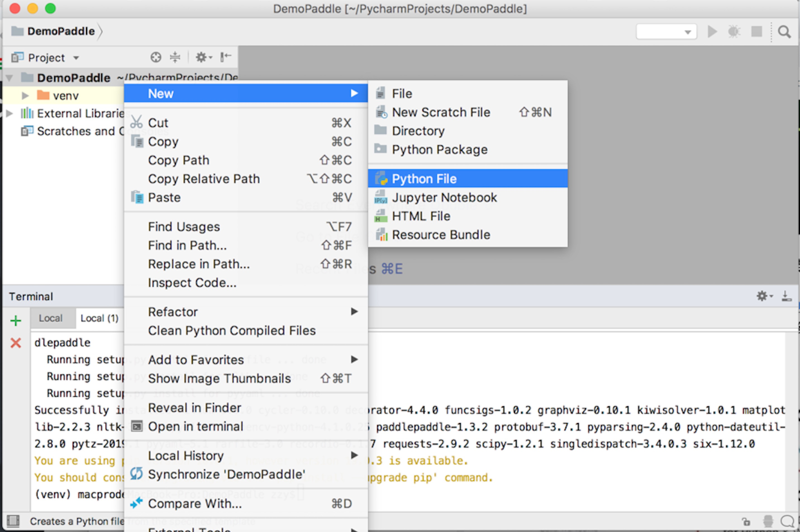Click the External Libraries icon
The width and height of the screenshot is (800, 532).
[27, 113]
